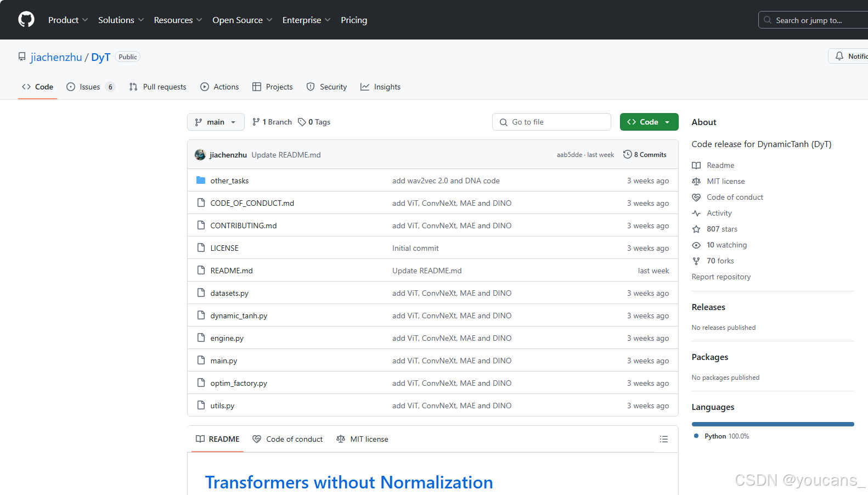The width and height of the screenshot is (868, 495).
Task: Open the jiachenzhu owner link
Action: 56,57
